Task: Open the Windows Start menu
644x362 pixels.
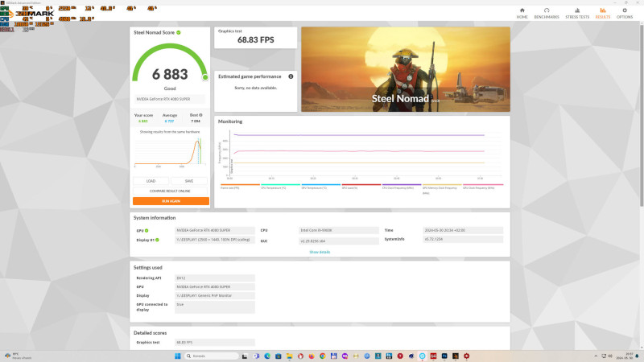Action: pyautogui.click(x=177, y=356)
